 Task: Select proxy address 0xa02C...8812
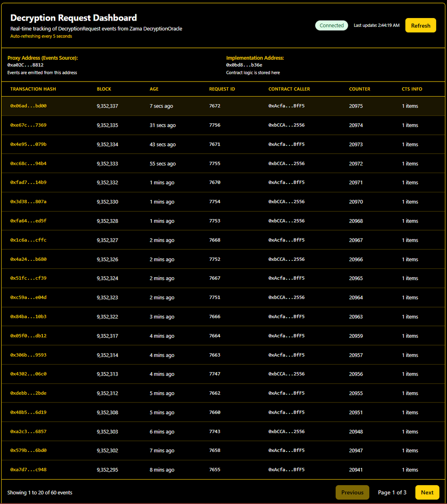pos(26,65)
